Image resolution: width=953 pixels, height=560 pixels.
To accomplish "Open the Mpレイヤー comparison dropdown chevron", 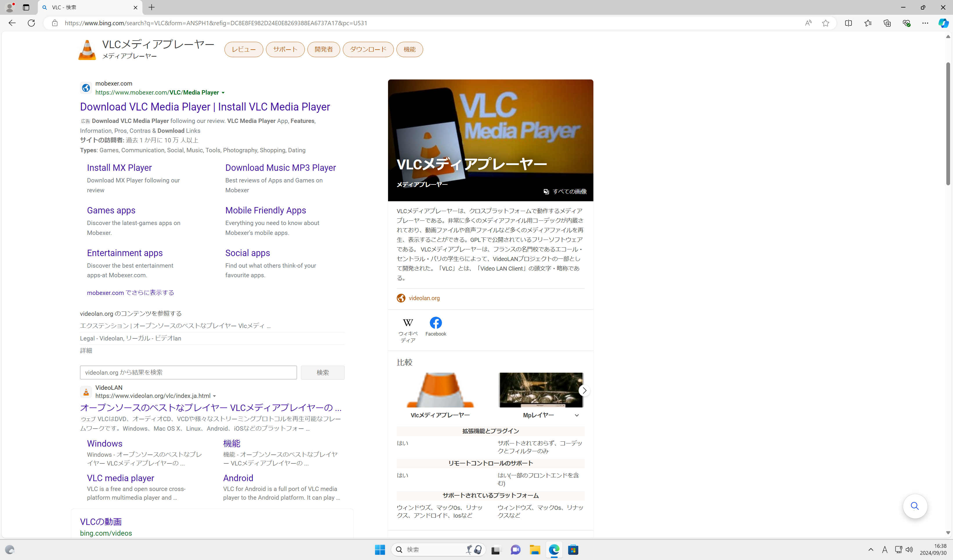I will point(577,415).
